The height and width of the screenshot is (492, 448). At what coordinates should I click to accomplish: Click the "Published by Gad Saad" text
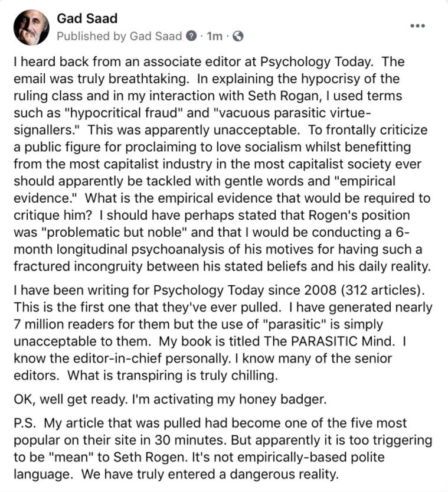click(x=120, y=36)
